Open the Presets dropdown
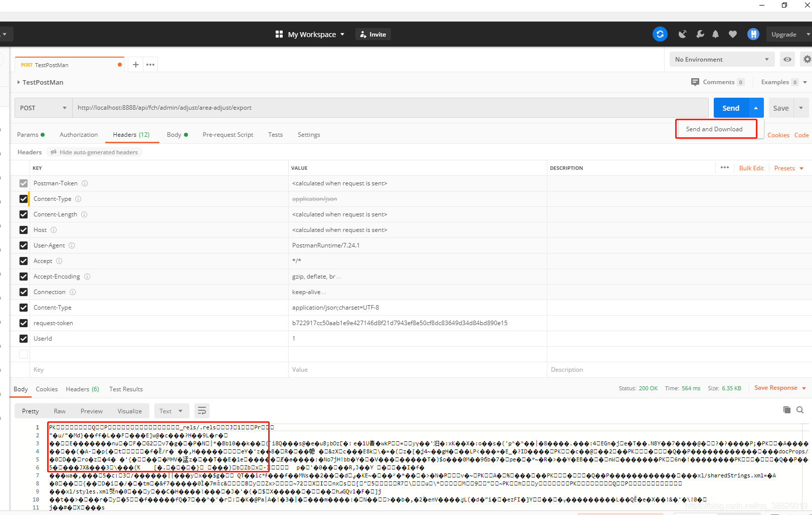This screenshot has height=515, width=812. click(789, 168)
